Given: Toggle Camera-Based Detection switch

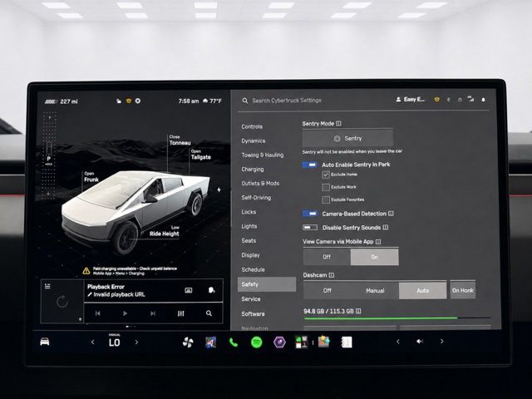Looking at the screenshot, I should (x=310, y=214).
